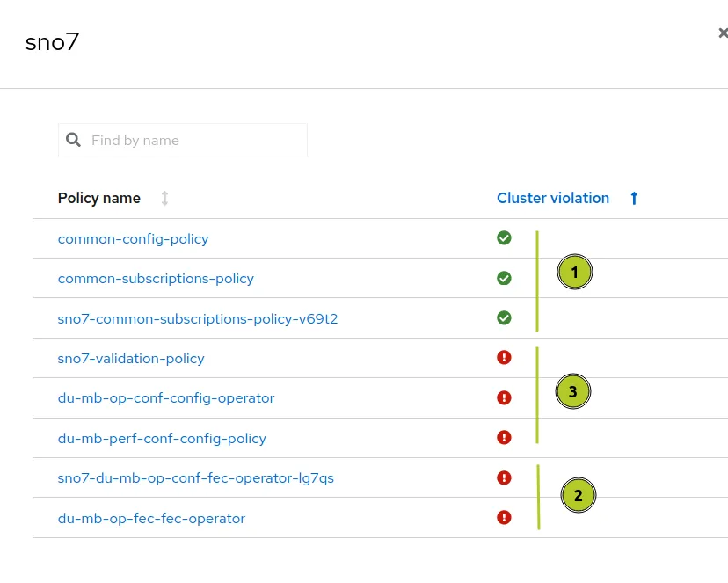This screenshot has height=583, width=728.
Task: Click the violation icon beside du-mb-op-conf-config-operator
Action: [504, 397]
